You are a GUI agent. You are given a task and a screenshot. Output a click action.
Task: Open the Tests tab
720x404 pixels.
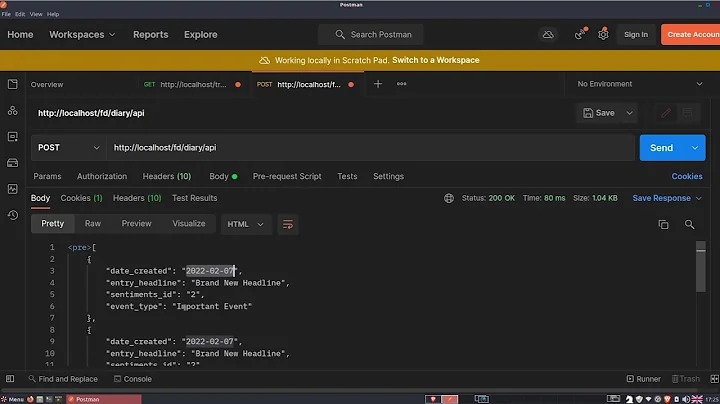coord(347,176)
